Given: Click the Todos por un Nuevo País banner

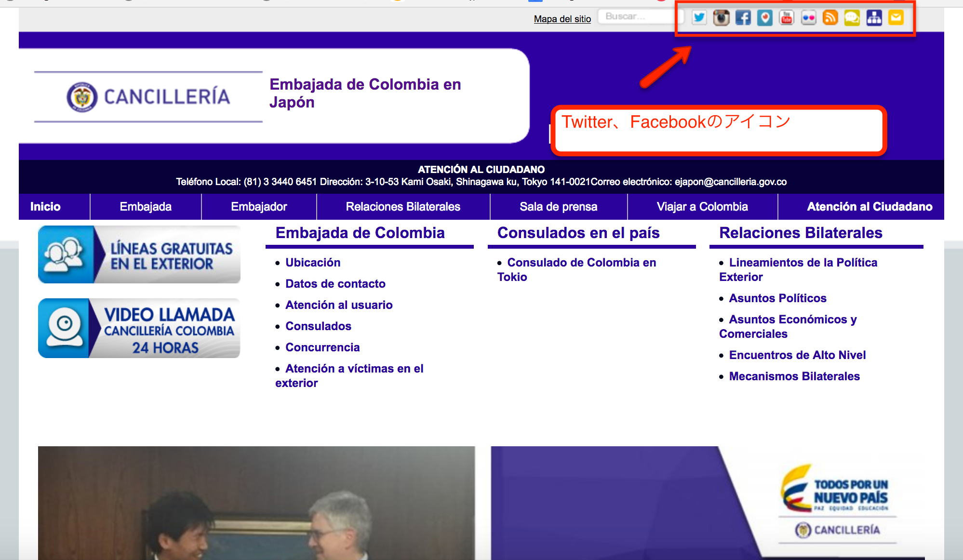Looking at the screenshot, I should pos(708,503).
